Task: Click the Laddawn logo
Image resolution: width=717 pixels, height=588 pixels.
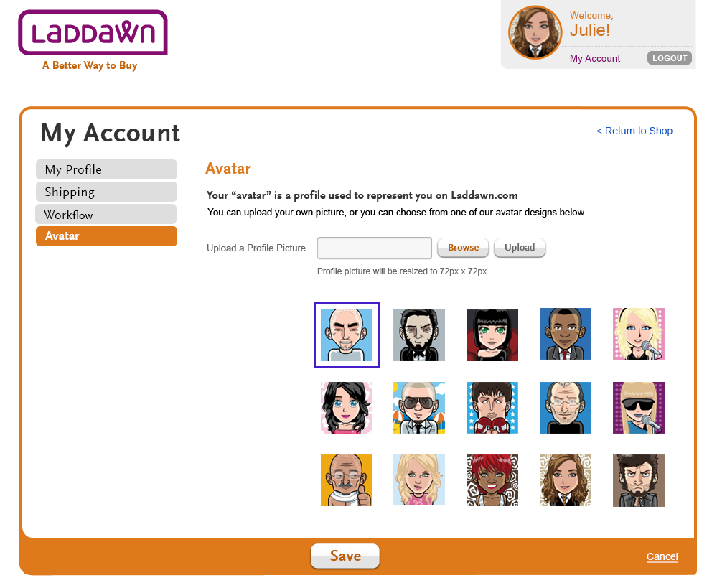Action: [x=93, y=32]
